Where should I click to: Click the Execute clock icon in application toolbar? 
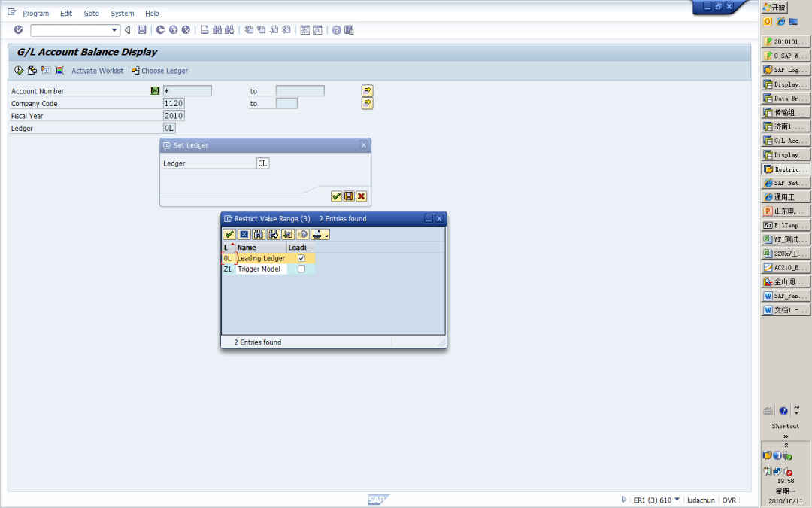pyautogui.click(x=19, y=71)
